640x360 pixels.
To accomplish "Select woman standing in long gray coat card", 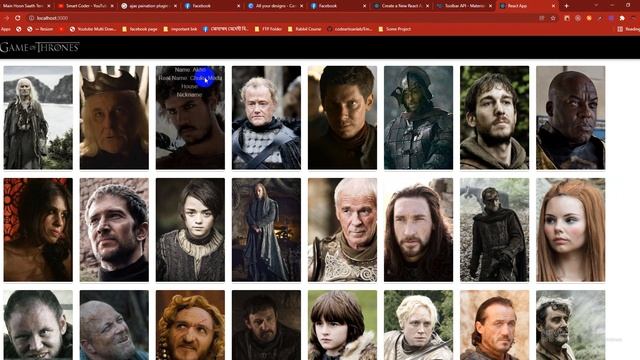I will [x=266, y=230].
